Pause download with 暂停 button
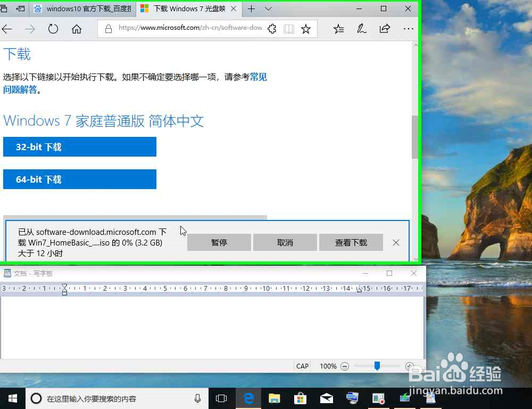Screen dimensions: 532x409 [x=219, y=242]
